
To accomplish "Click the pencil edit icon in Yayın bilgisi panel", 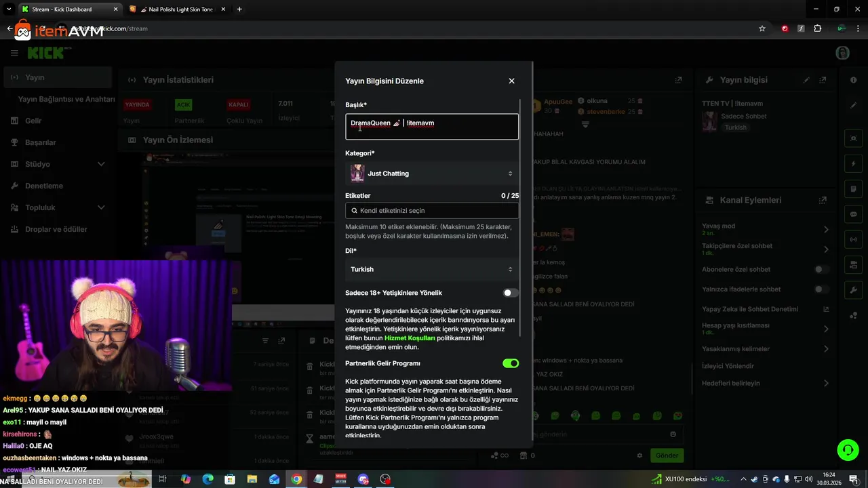I will [806, 80].
